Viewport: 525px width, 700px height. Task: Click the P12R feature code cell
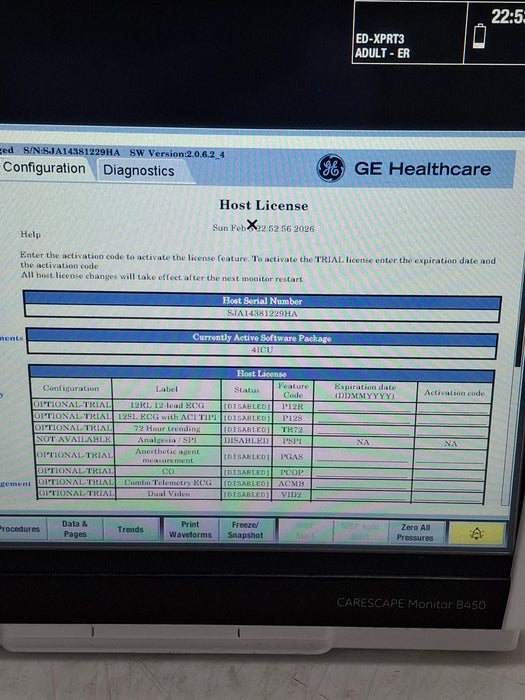(x=292, y=406)
